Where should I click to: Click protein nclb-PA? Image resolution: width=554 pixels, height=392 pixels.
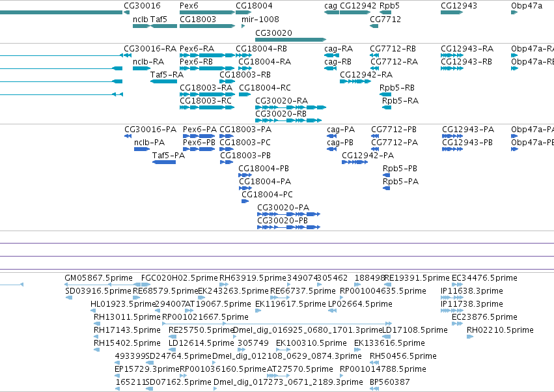pyautogui.click(x=150, y=143)
